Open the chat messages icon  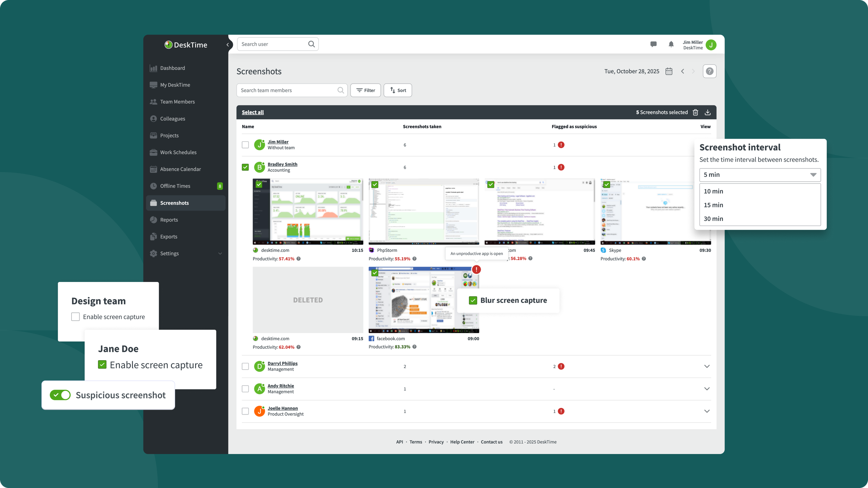click(653, 44)
